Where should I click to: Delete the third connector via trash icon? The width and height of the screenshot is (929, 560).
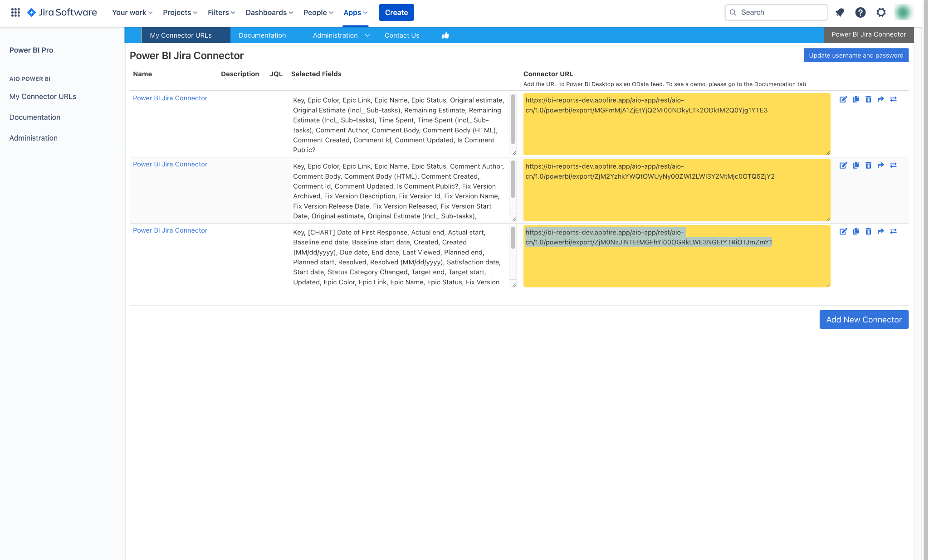pos(869,231)
